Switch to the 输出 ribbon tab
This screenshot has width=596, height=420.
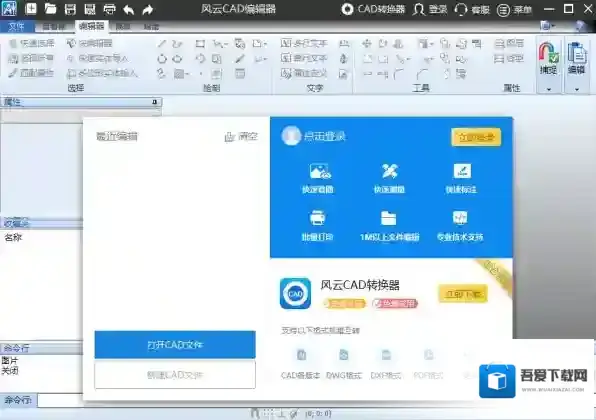(x=151, y=27)
